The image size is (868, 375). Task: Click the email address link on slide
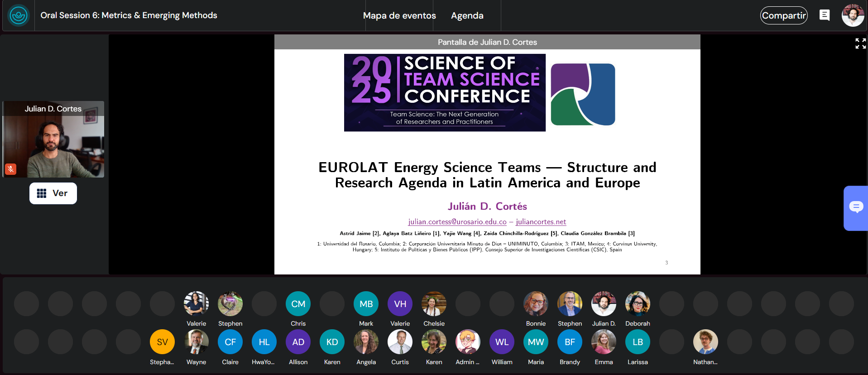tap(457, 222)
